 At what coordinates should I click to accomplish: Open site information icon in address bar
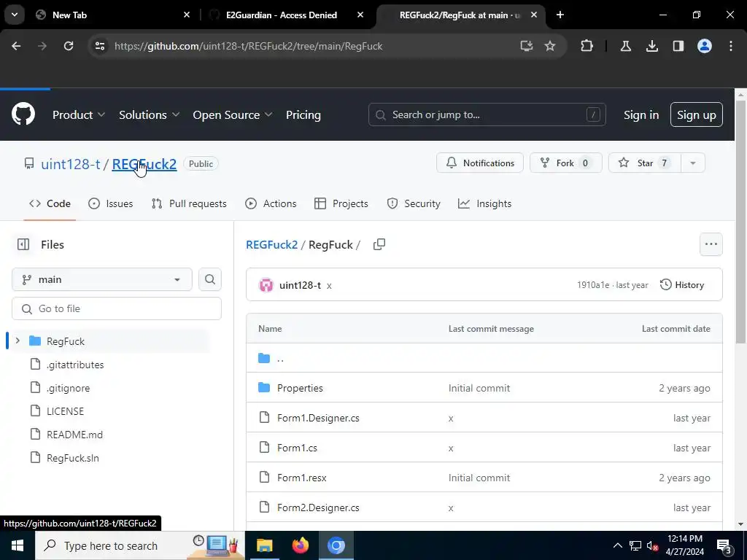point(100,46)
